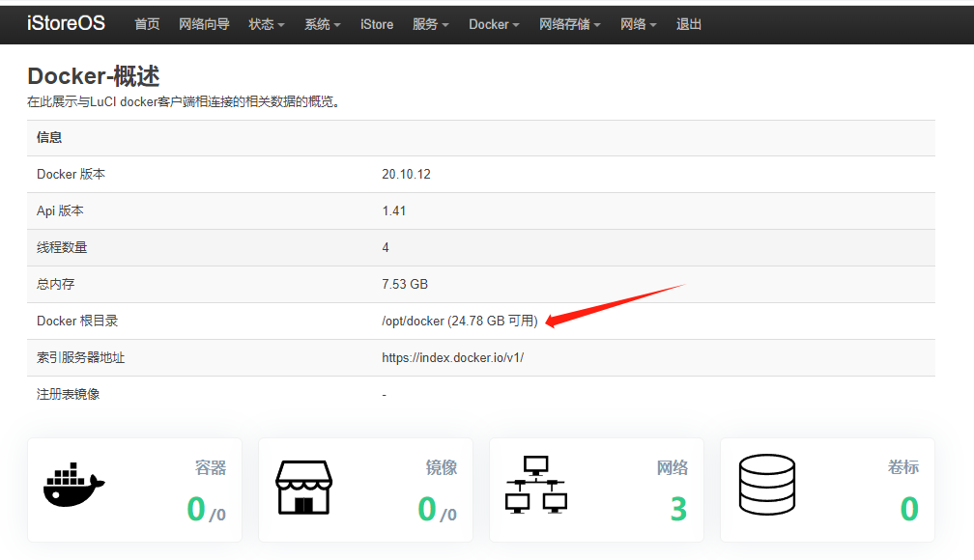Click the 容器 count number

[197, 509]
